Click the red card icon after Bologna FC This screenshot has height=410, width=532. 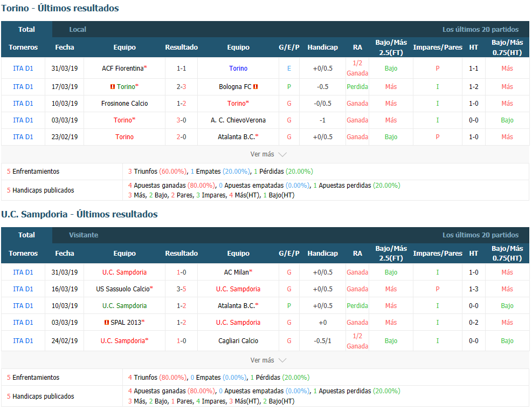(255, 87)
